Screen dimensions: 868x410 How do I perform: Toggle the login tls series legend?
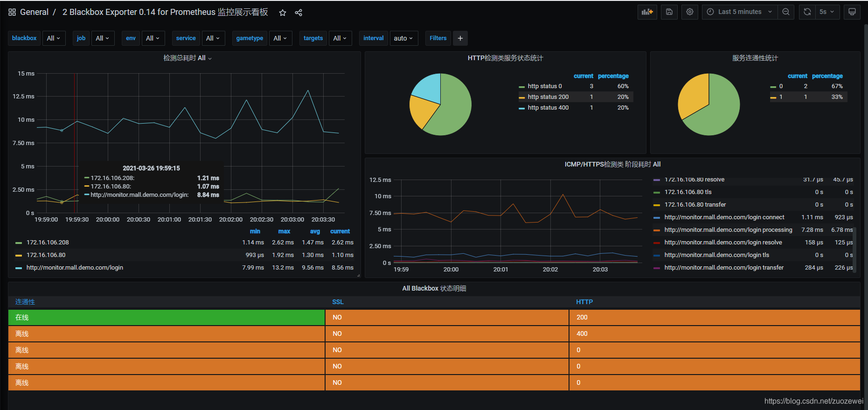click(x=716, y=255)
